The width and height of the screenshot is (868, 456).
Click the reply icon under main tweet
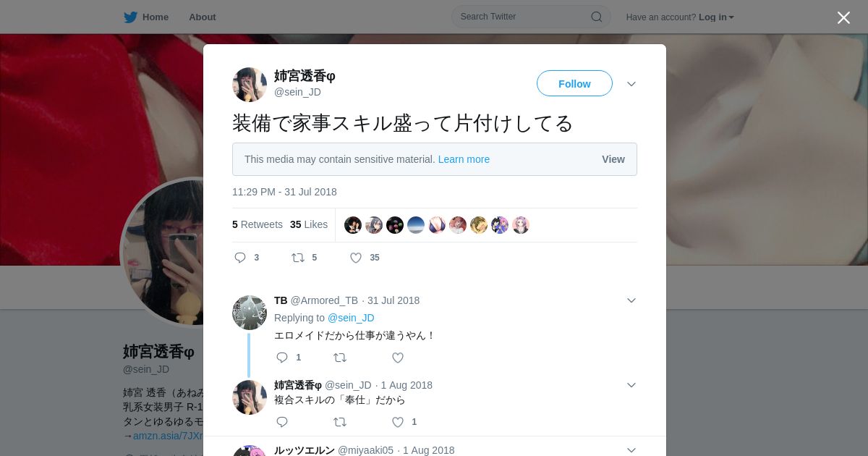240,258
